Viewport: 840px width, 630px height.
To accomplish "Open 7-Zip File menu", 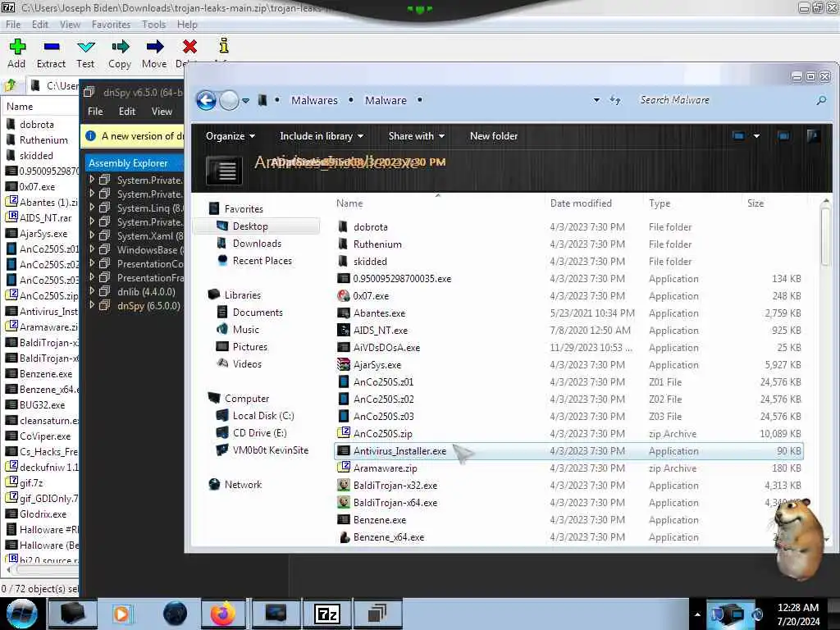I will click(13, 25).
